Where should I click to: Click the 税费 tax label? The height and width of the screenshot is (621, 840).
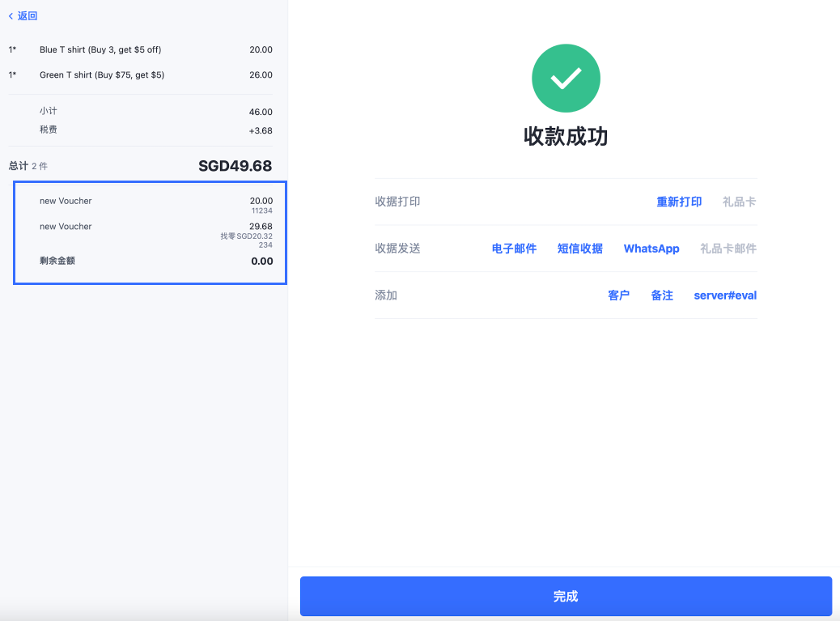coord(49,130)
